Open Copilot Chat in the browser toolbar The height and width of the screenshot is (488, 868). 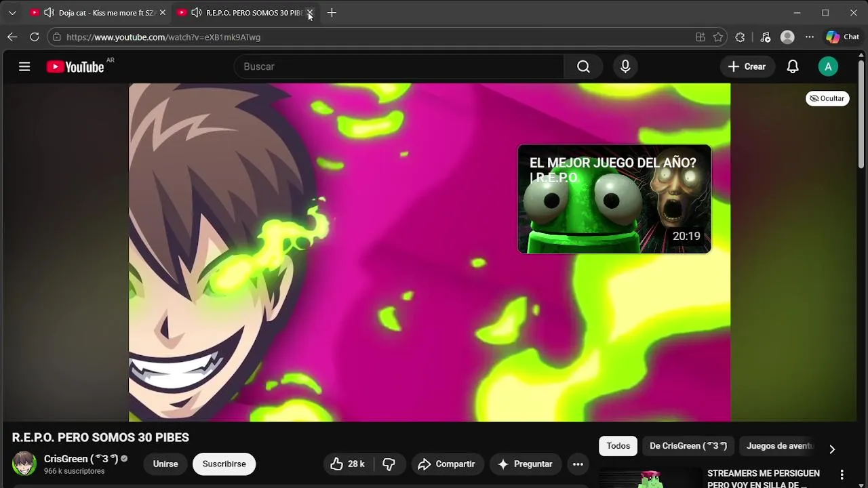(x=843, y=37)
